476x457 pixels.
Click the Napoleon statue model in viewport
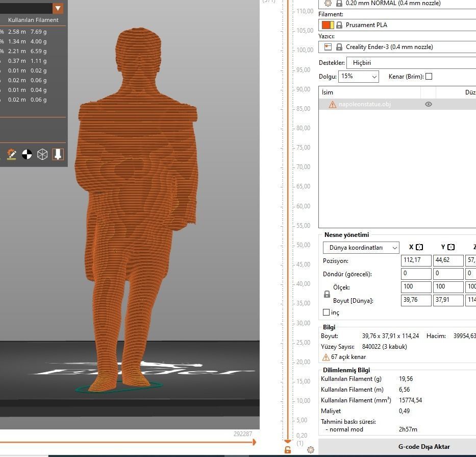(x=137, y=210)
